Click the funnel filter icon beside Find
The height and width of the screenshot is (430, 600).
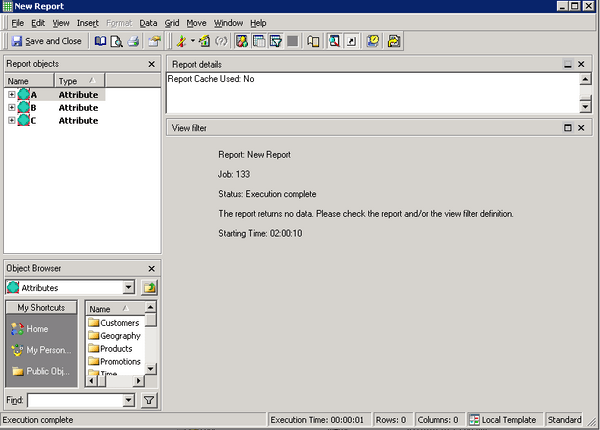pyautogui.click(x=149, y=400)
